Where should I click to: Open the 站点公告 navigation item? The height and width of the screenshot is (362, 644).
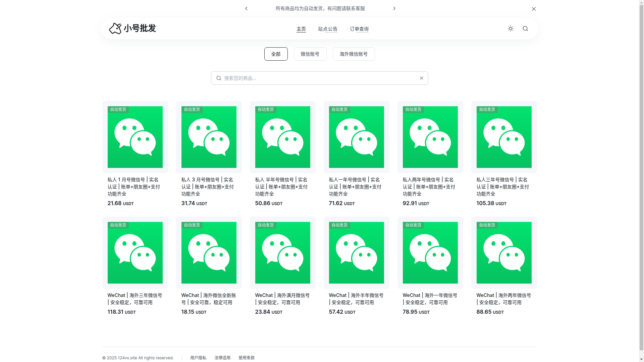[328, 29]
